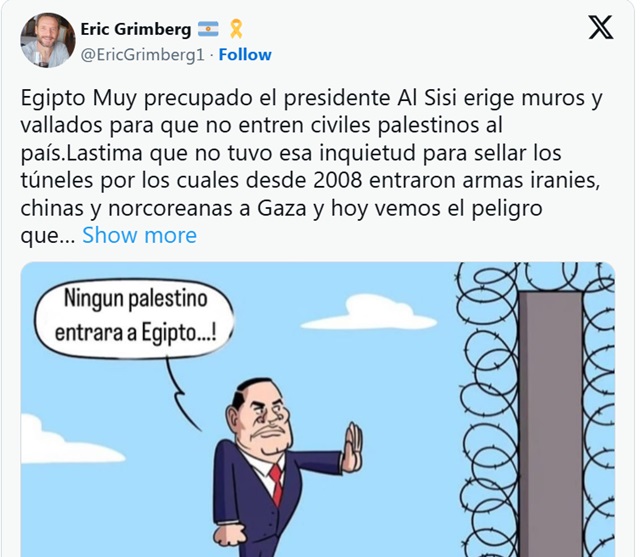Click the tweet text mentioning 'Al Sisi'

pyautogui.click(x=311, y=98)
